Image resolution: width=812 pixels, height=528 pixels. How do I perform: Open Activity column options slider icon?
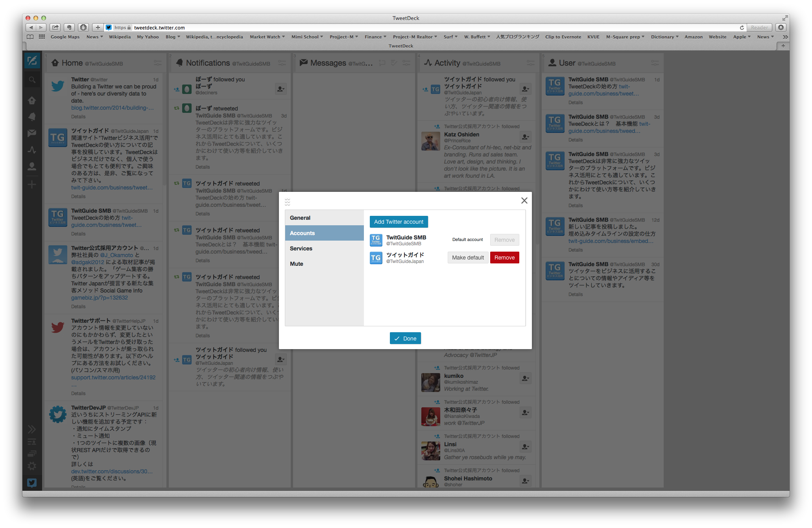click(531, 63)
